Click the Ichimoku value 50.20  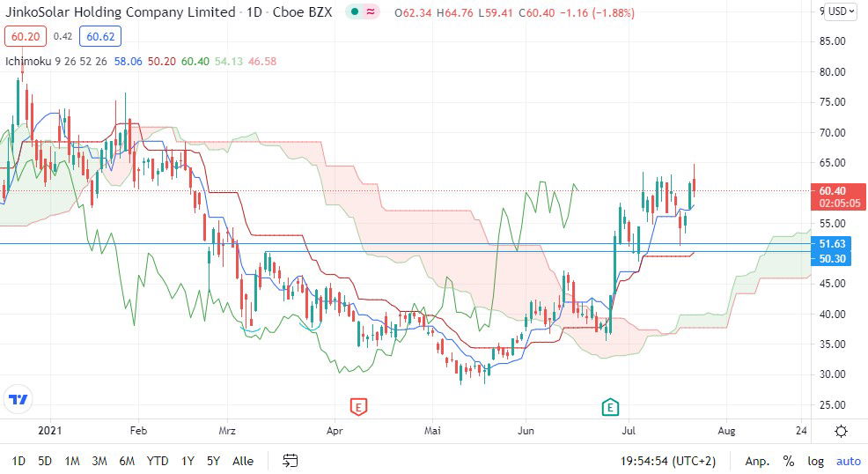tap(162, 62)
